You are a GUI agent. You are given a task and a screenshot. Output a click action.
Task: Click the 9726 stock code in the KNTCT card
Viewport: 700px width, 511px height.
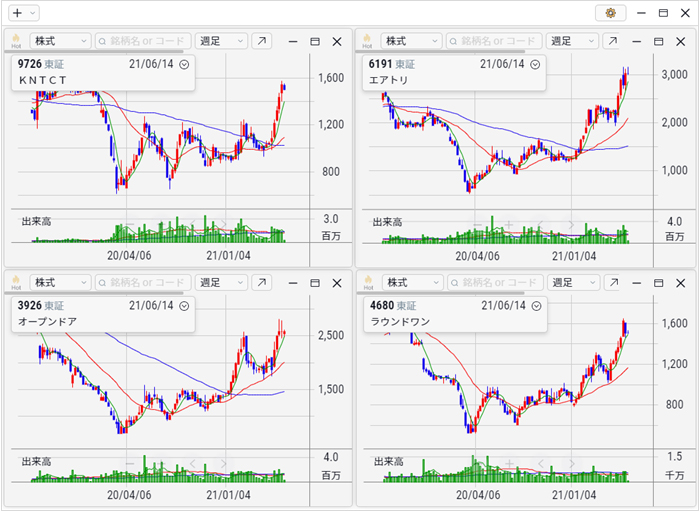click(x=29, y=64)
